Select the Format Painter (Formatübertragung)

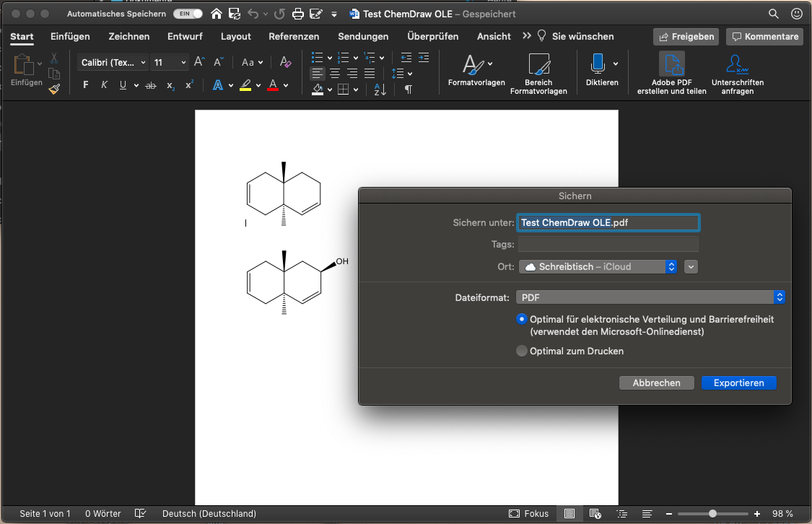click(54, 89)
